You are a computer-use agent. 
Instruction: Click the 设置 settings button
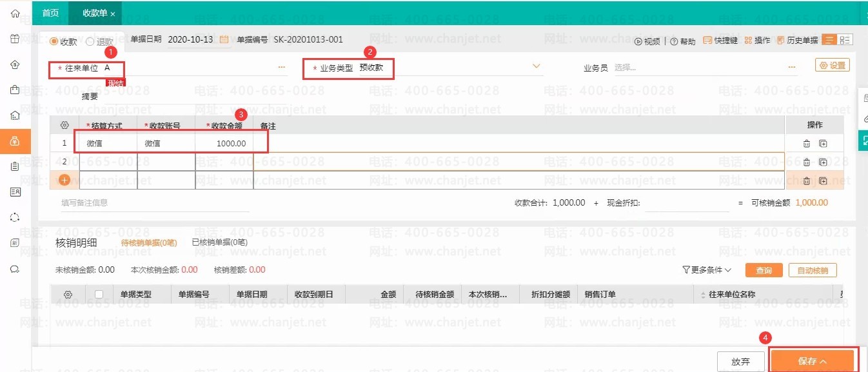click(833, 65)
